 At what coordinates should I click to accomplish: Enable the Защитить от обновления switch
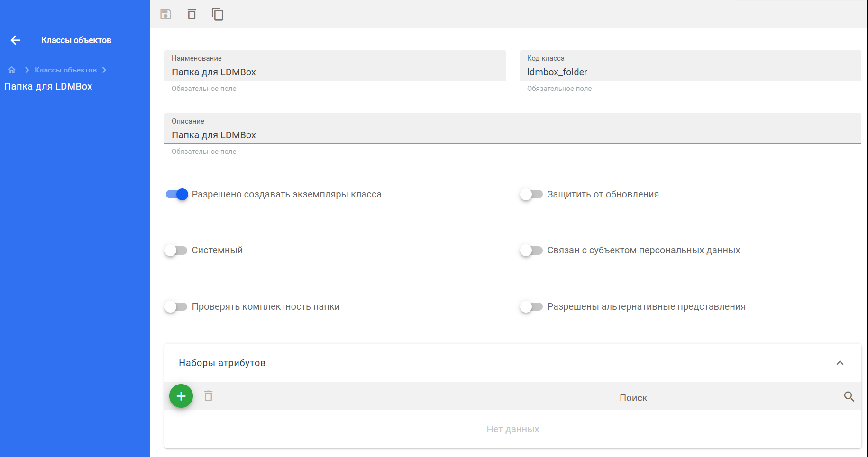[531, 194]
